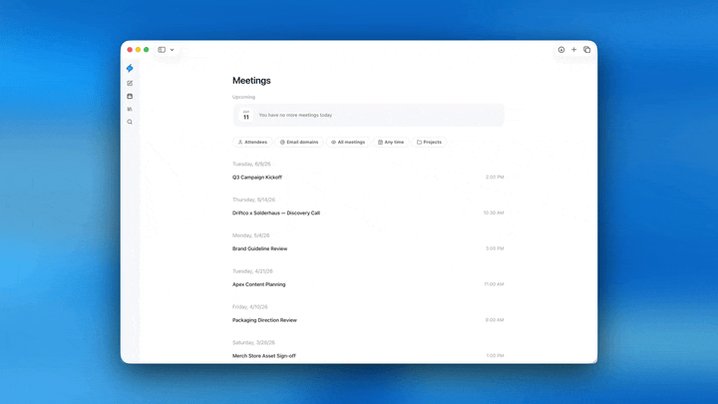
Task: Click the 9:00 AM time of Packaging Direction Review
Action: (x=495, y=320)
